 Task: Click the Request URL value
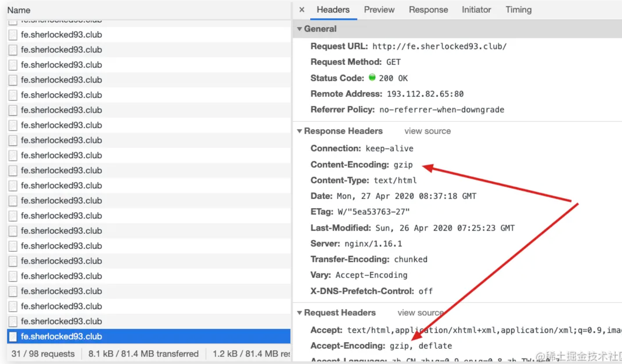click(x=439, y=46)
